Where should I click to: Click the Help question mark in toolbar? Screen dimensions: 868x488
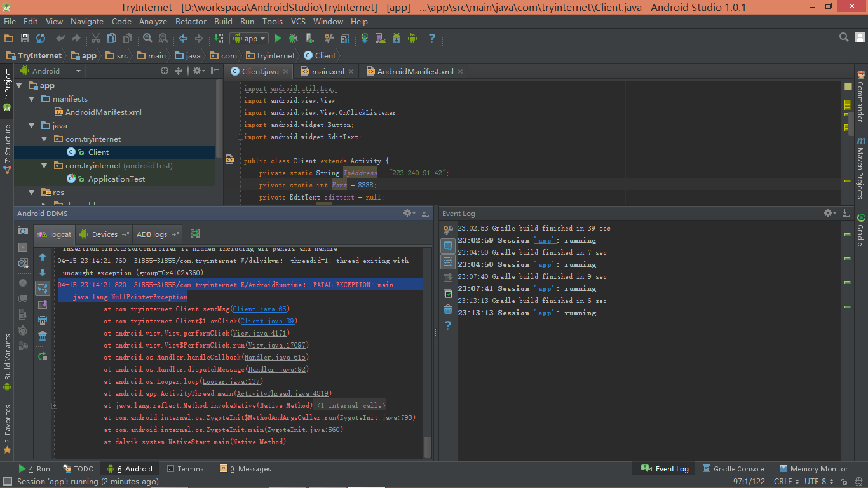(x=432, y=39)
